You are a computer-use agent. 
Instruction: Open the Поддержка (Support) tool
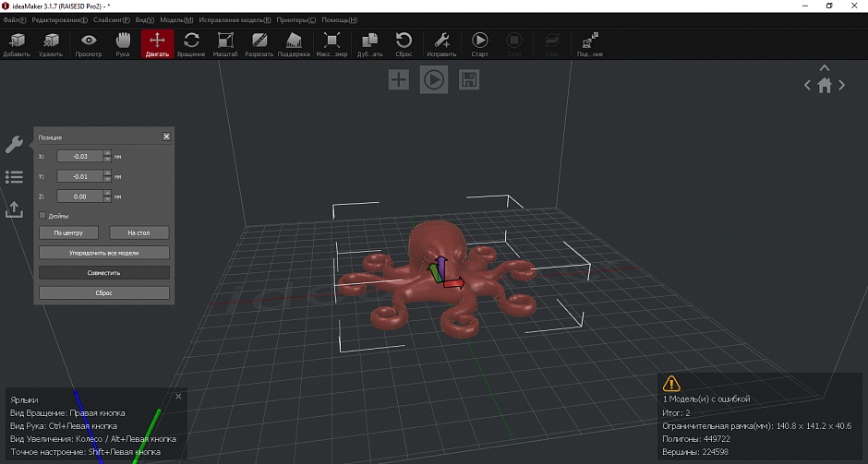point(294,43)
